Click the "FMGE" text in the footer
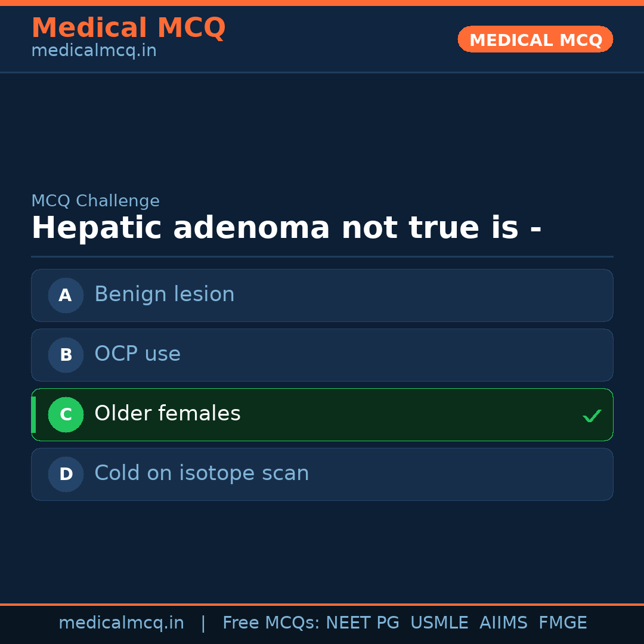644x644 pixels. (x=562, y=623)
